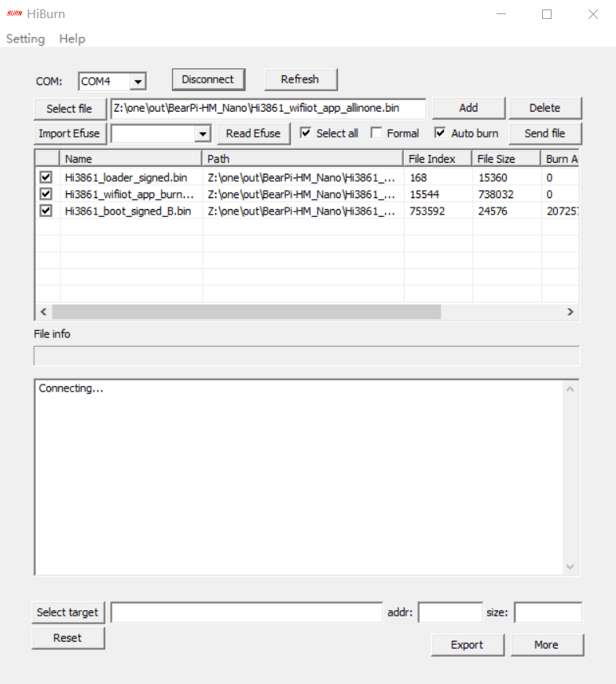Click the Disconnect button
The height and width of the screenshot is (684, 616).
click(208, 79)
